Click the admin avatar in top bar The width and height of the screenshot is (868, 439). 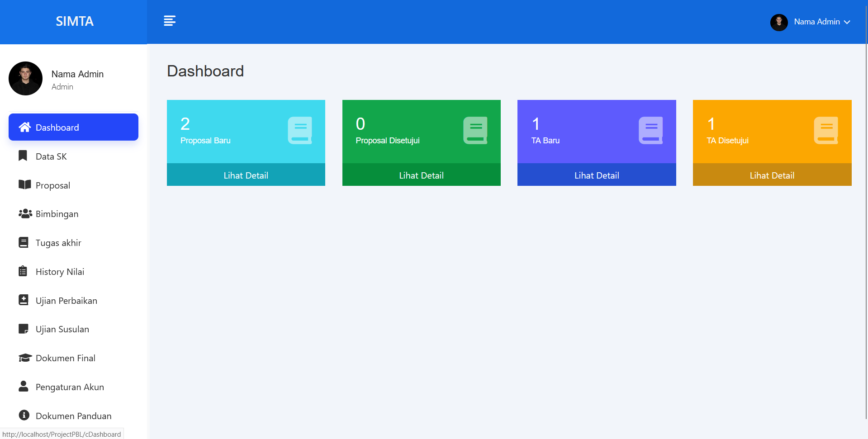point(779,22)
